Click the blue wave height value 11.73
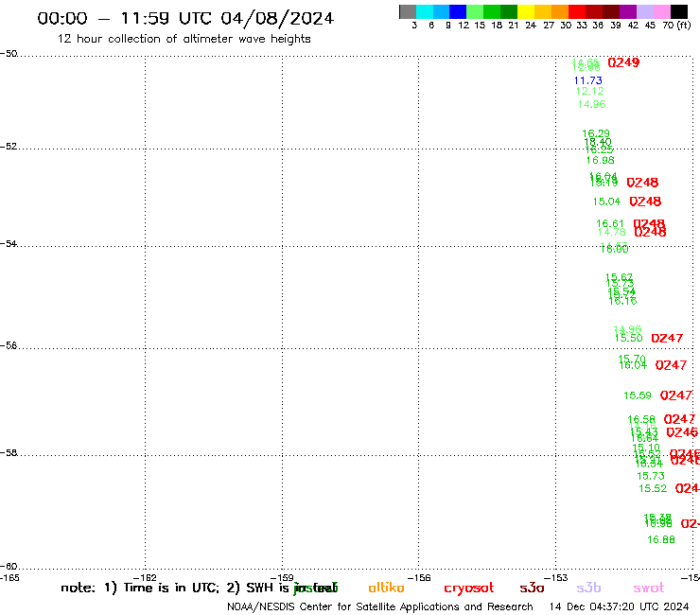The image size is (700, 615). tap(588, 80)
